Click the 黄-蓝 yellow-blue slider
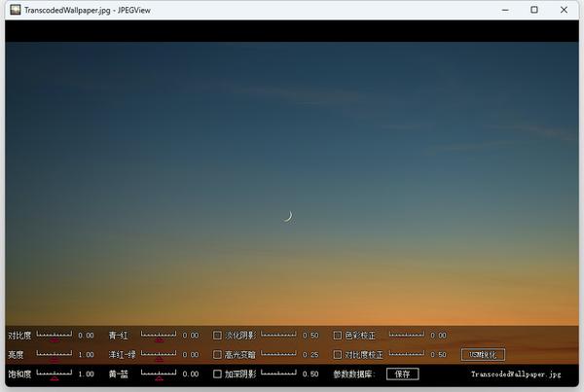584x392 pixels. click(159, 374)
